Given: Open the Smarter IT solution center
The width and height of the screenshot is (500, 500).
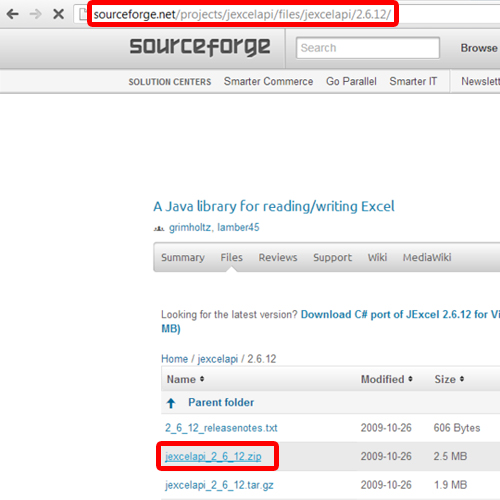Looking at the screenshot, I should pyautogui.click(x=413, y=81).
